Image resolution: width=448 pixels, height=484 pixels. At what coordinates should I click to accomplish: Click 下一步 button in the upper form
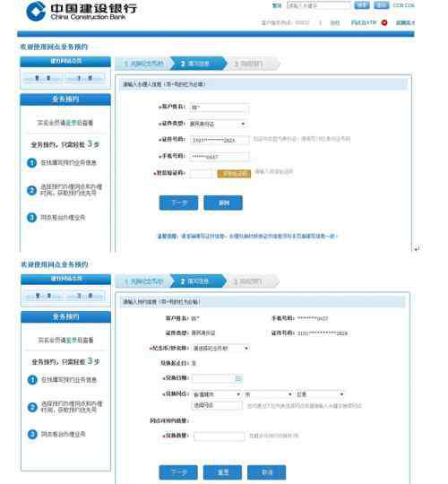tap(178, 203)
